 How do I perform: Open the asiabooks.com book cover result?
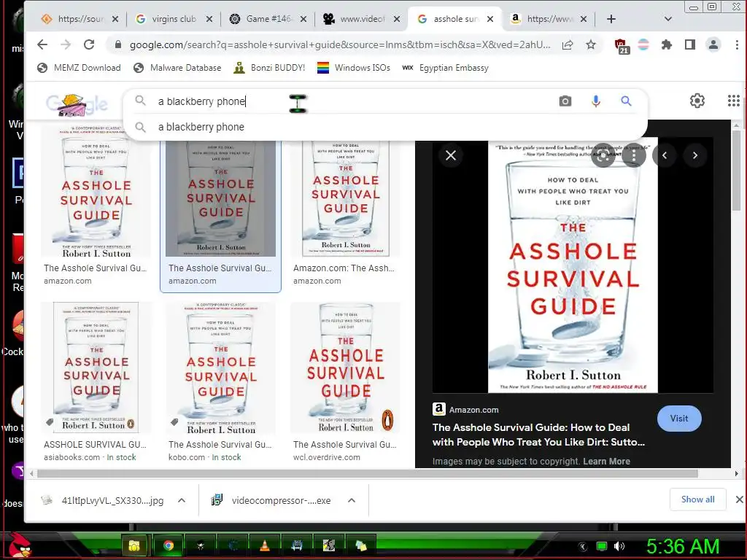pos(96,367)
